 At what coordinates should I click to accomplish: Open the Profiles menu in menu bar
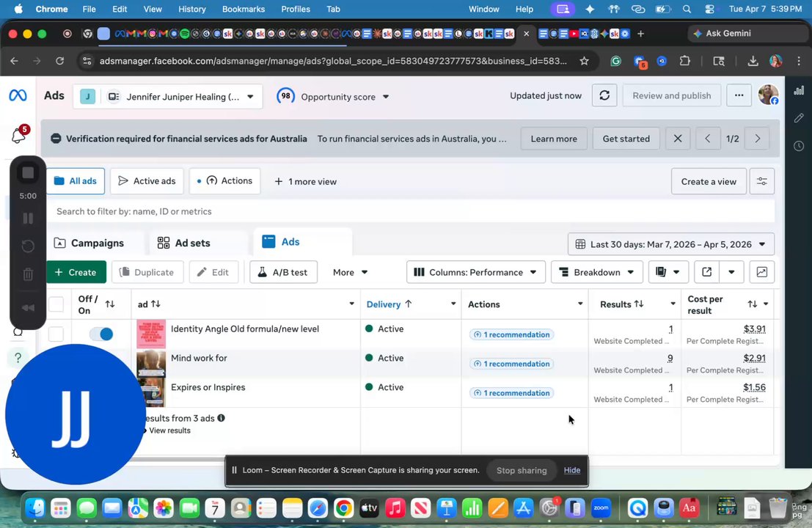point(295,9)
